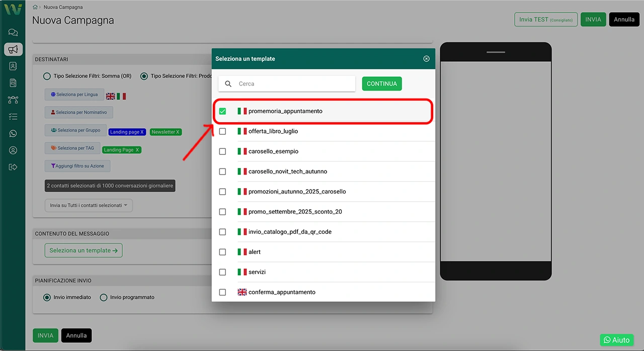The width and height of the screenshot is (644, 351).
Task: Click Seleziona un template button
Action: pyautogui.click(x=84, y=250)
